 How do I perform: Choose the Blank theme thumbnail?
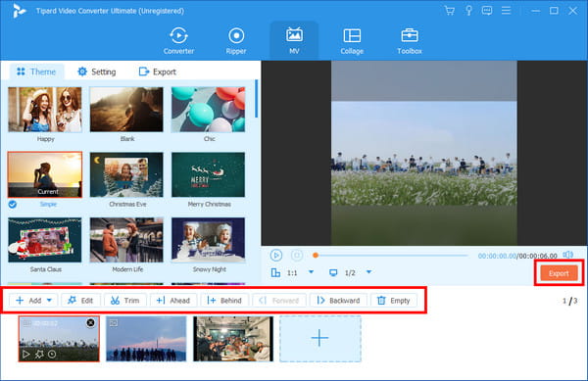tap(126, 110)
